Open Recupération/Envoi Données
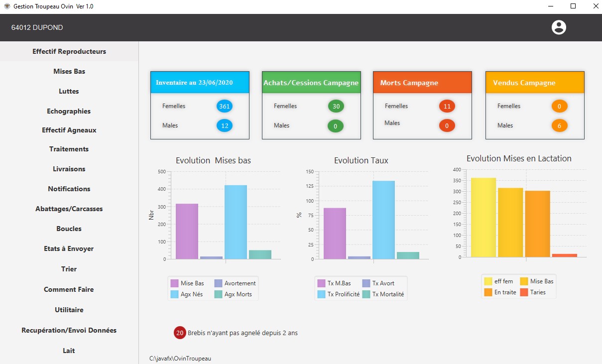Image resolution: width=602 pixels, height=364 pixels. pyautogui.click(x=69, y=330)
